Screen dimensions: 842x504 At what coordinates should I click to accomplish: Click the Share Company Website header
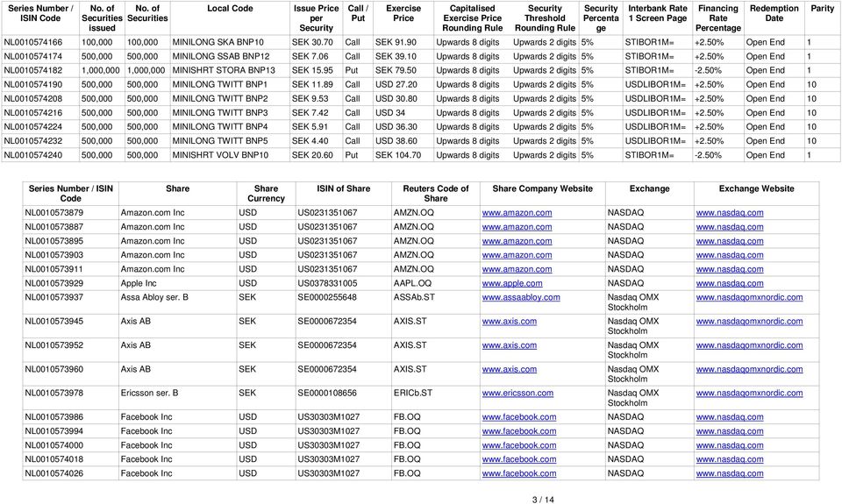coord(542,189)
